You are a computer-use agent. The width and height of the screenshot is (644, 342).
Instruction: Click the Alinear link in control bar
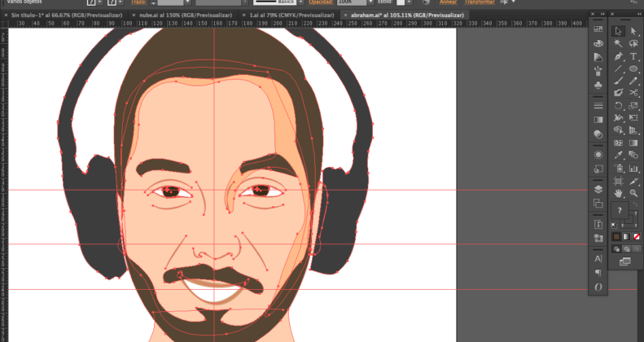pyautogui.click(x=449, y=2)
